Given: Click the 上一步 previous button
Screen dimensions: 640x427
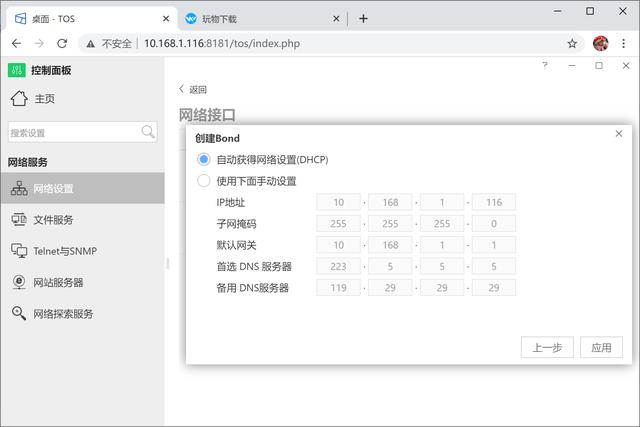Looking at the screenshot, I should (x=546, y=347).
